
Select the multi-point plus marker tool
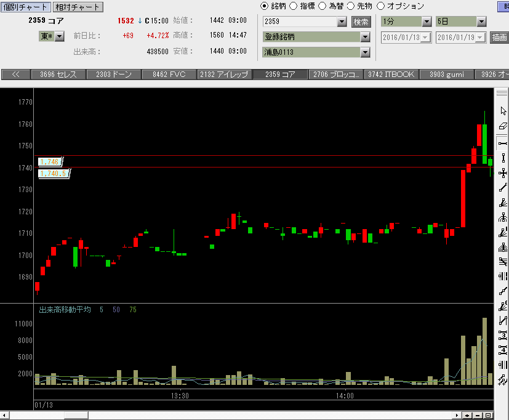(503, 379)
